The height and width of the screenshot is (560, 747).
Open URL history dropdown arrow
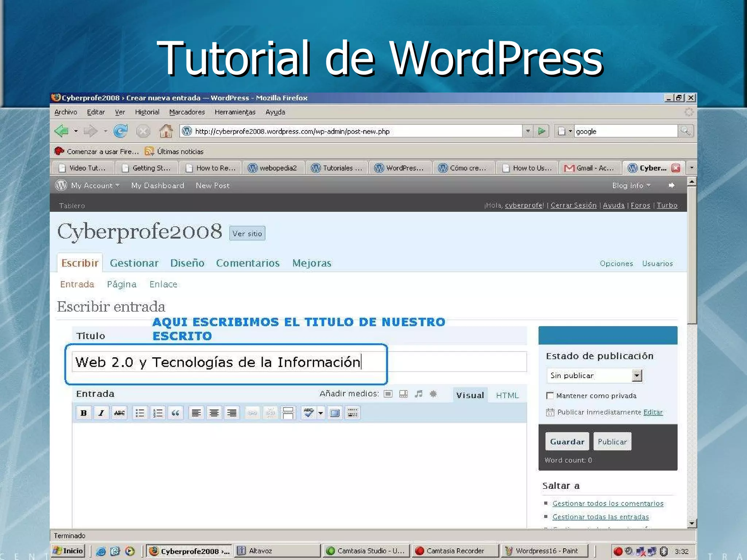click(x=528, y=131)
